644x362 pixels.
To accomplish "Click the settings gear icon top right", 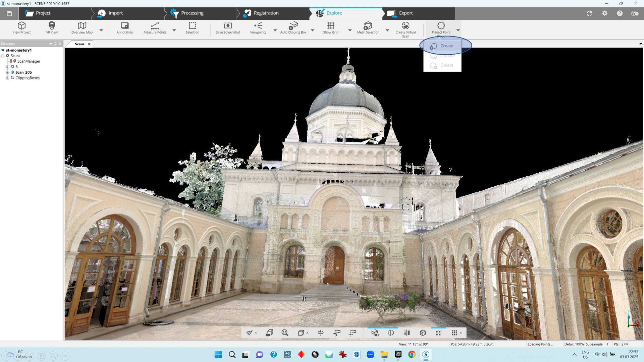I will pyautogui.click(x=604, y=13).
